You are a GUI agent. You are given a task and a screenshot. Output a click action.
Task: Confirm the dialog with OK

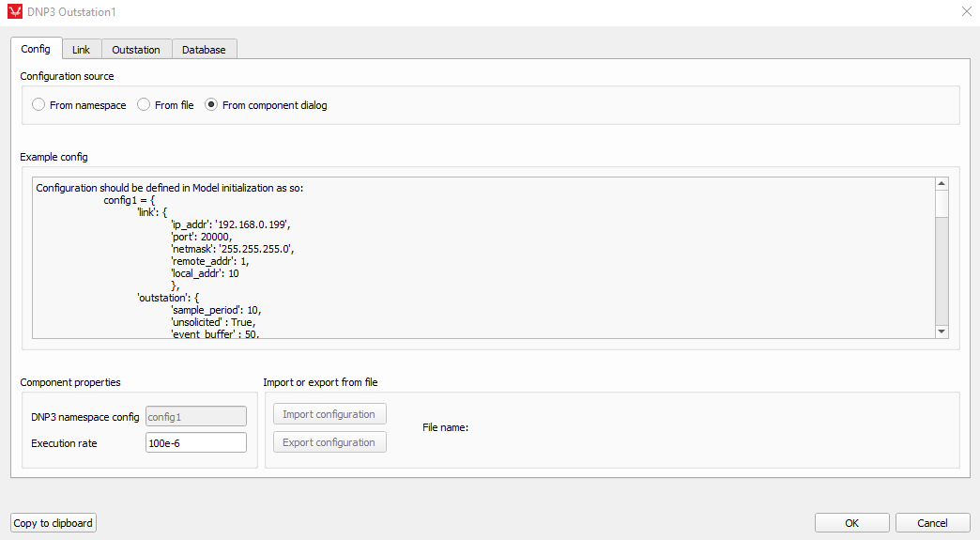pos(851,523)
